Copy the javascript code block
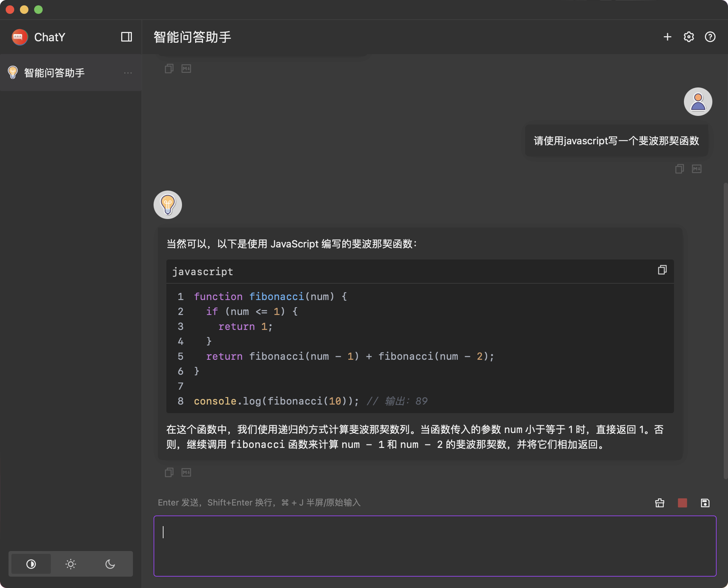Image resolution: width=728 pixels, height=588 pixels. coord(662,270)
